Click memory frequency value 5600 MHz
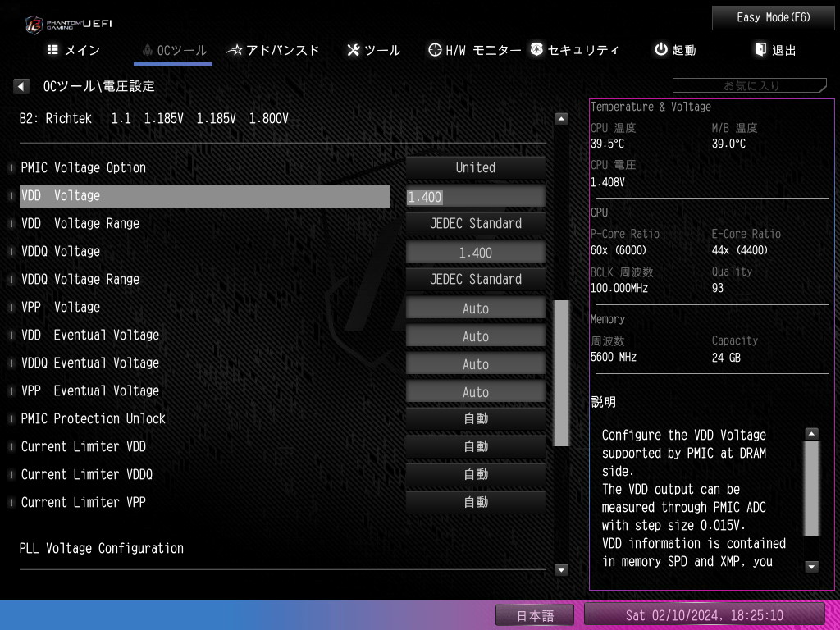The width and height of the screenshot is (840, 630). (x=614, y=357)
